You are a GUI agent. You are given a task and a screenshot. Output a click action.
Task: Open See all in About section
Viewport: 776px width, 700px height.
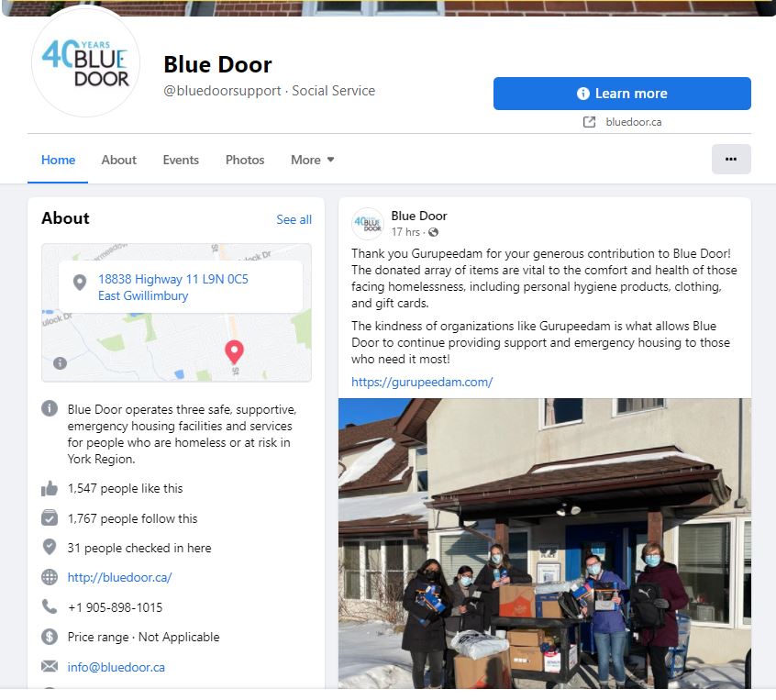(x=294, y=219)
